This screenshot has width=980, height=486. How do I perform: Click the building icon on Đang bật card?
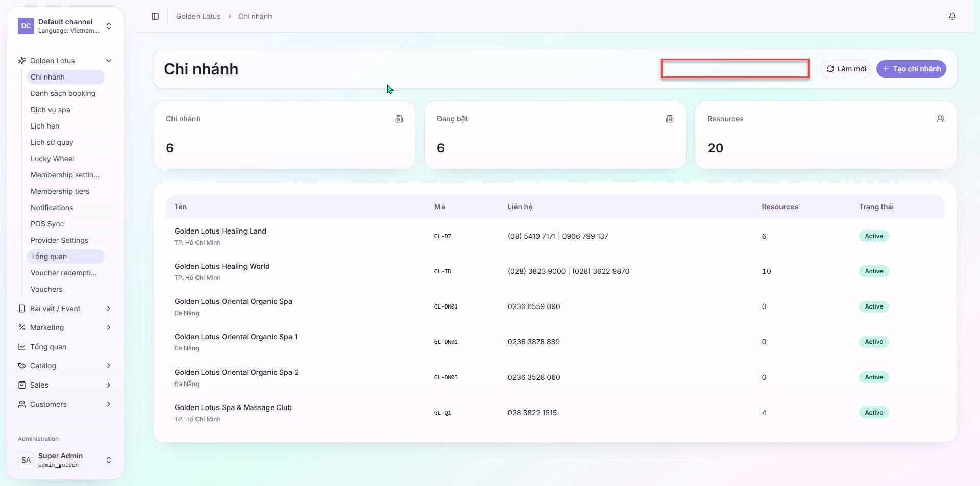coord(670,119)
